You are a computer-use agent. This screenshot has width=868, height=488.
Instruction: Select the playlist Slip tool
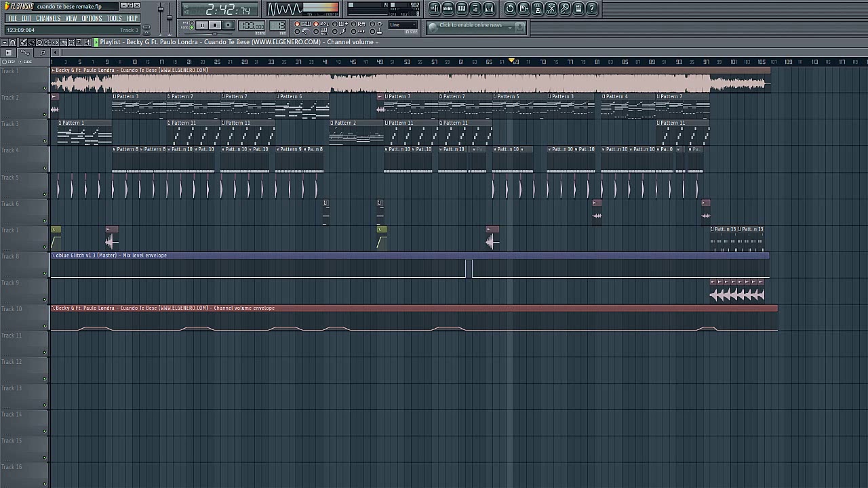55,42
